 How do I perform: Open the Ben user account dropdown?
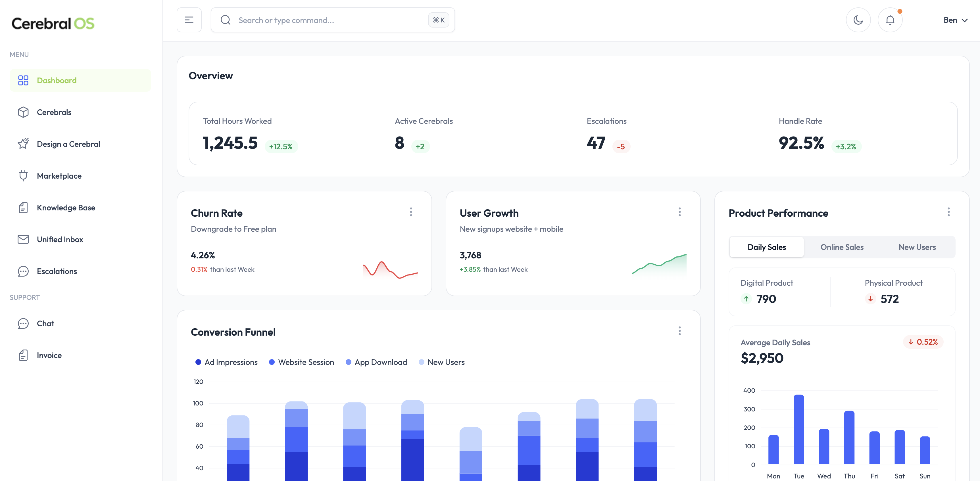pyautogui.click(x=955, y=20)
